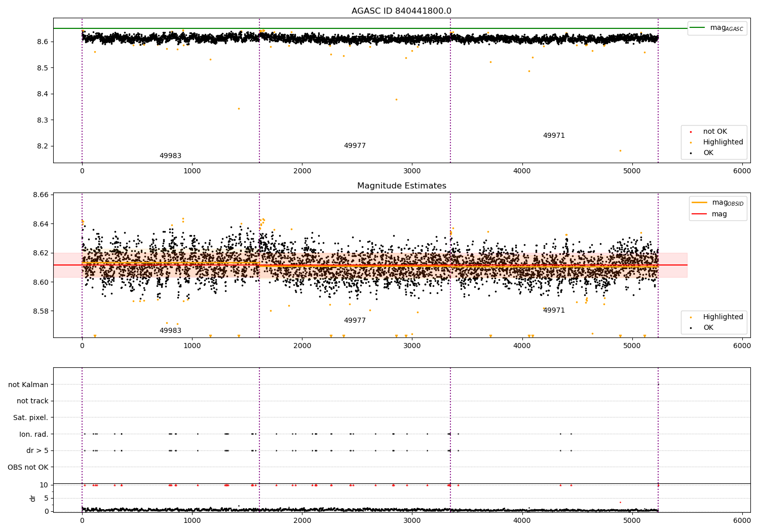760x532 pixels.
Task: Click obsid label 49971 in Magnitude Estimates plot
Action: pos(554,311)
